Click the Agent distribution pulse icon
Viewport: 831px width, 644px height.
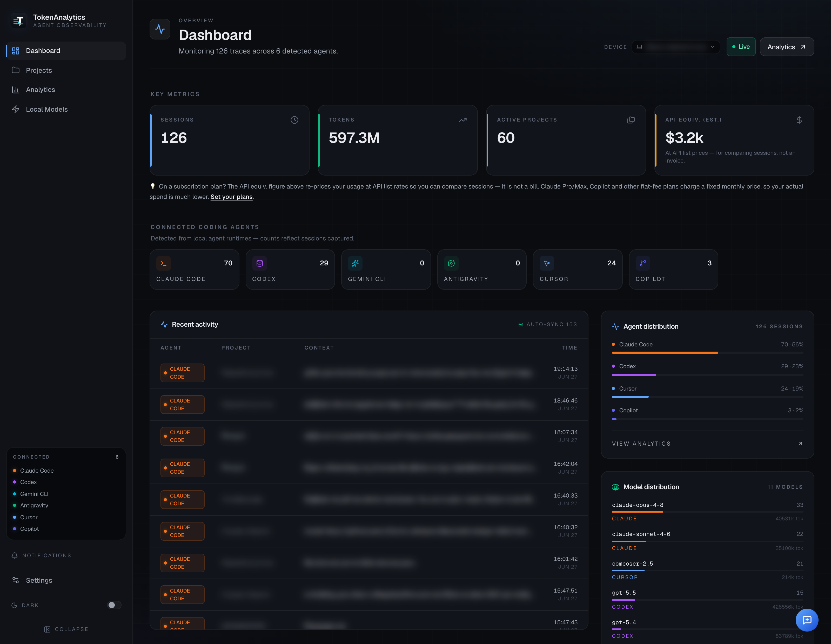615,327
